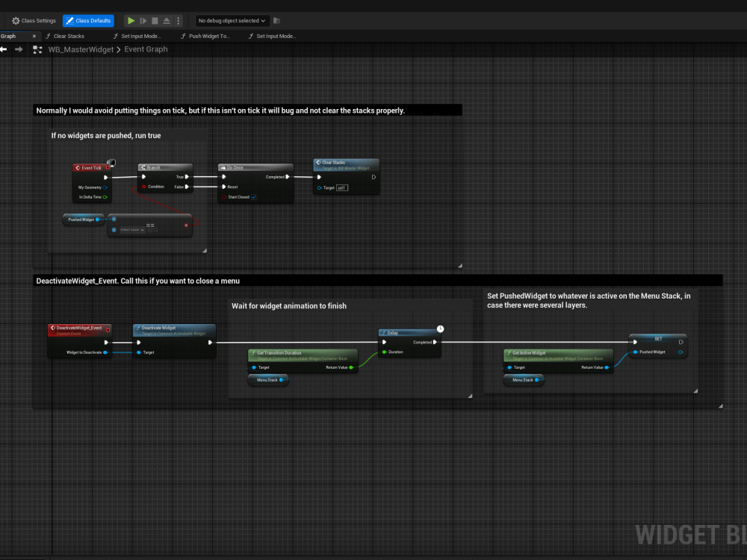Start play simulation with green arrow
Image resolution: width=747 pixels, height=560 pixels.
coord(131,20)
